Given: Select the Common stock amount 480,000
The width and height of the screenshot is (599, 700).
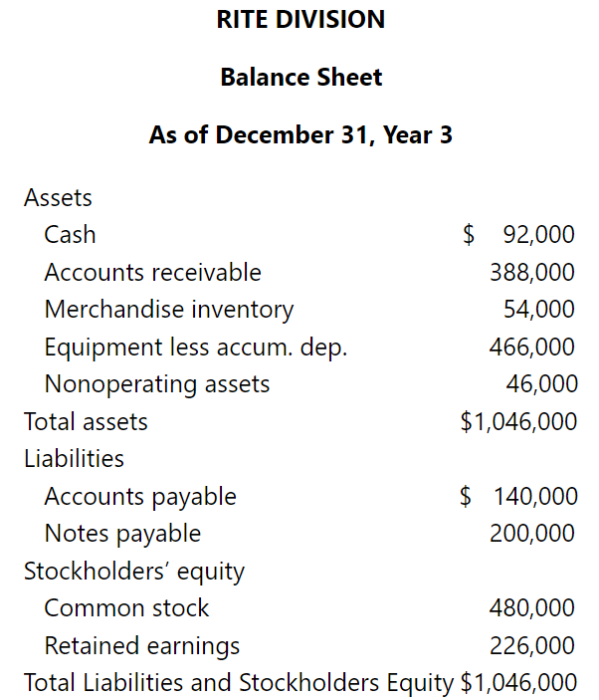Looking at the screenshot, I should pos(532,608).
